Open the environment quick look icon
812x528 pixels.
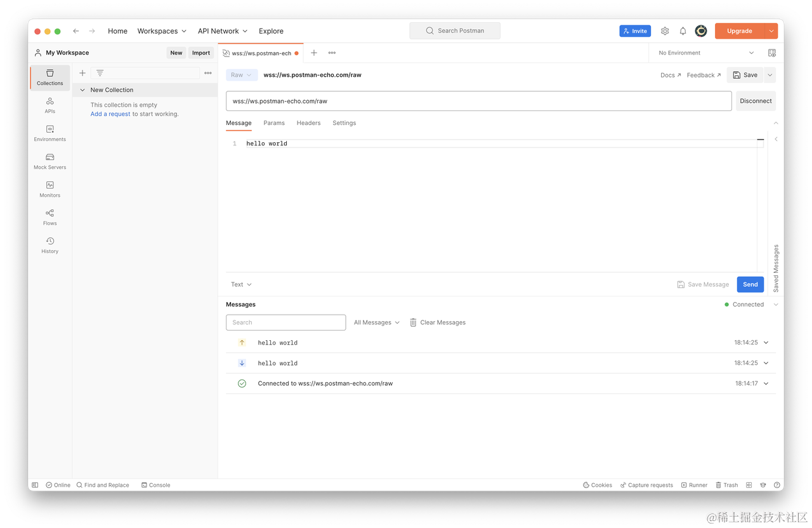772,53
